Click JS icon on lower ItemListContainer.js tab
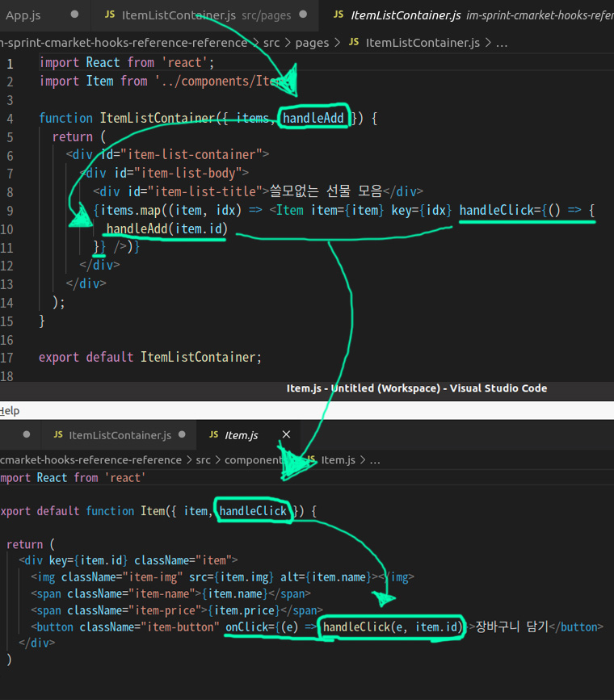 58,435
